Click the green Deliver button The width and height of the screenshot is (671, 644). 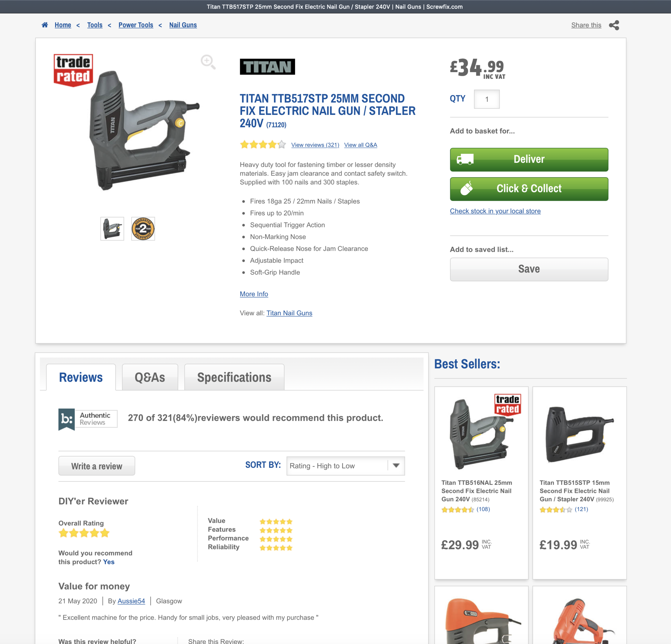529,160
